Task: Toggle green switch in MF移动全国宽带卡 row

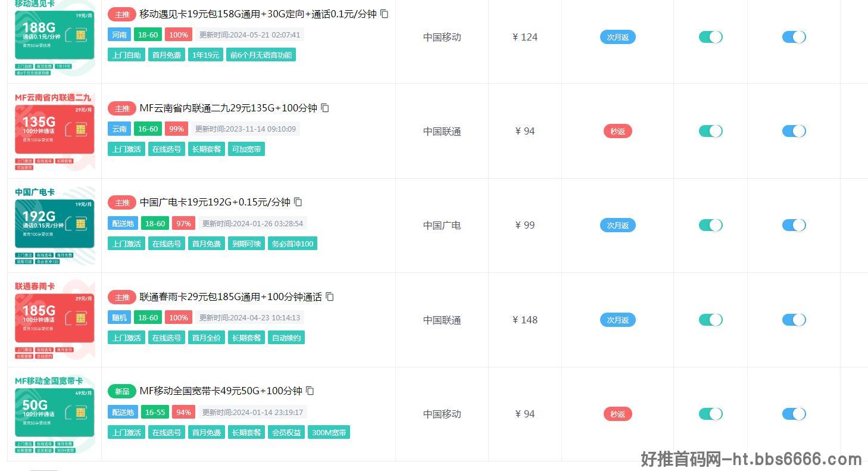Action: click(710, 414)
